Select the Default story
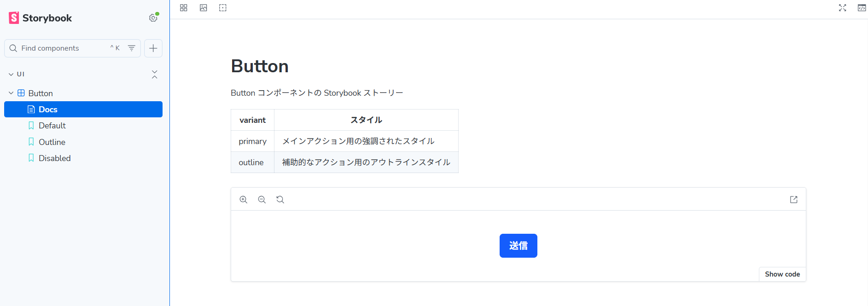Image resolution: width=868 pixels, height=306 pixels. (52, 126)
